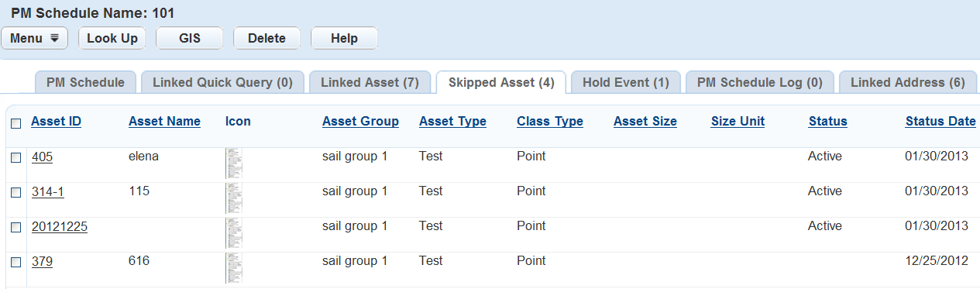
Task: Go to the PM Schedule Log tab
Action: click(x=759, y=82)
